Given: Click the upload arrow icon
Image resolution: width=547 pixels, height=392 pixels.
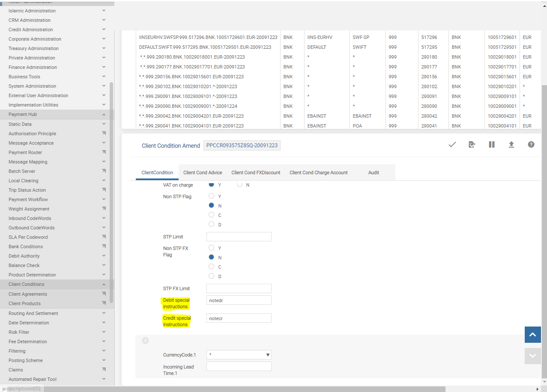Looking at the screenshot, I should 511,145.
